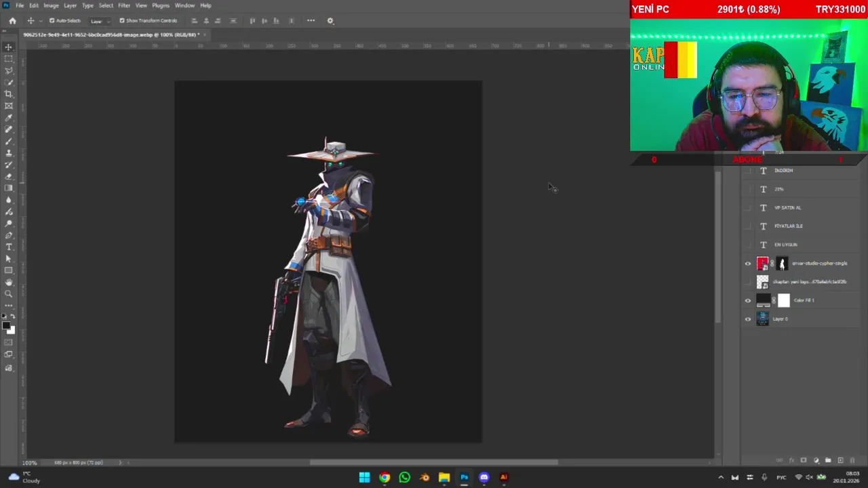
Task: Select the Pen tool
Action: tap(9, 235)
